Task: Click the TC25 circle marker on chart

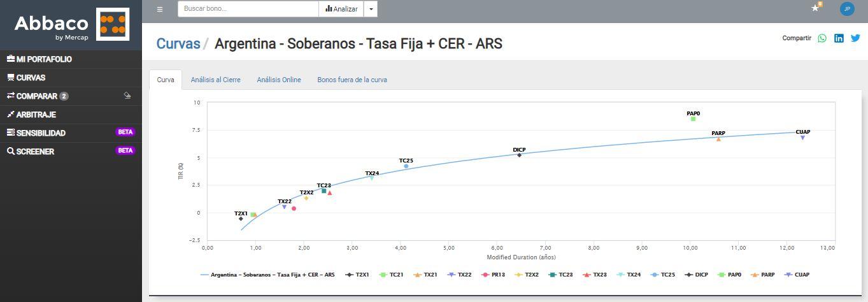Action: point(406,166)
